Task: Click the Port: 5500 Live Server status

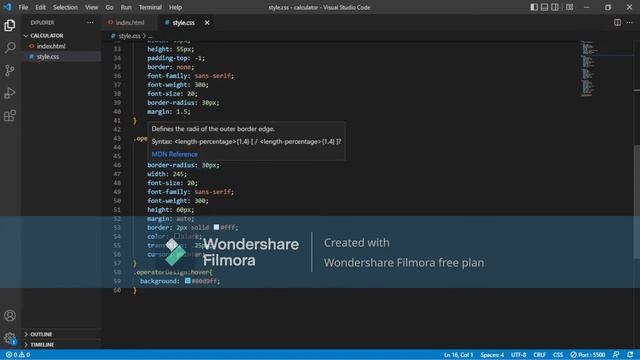Action: click(x=588, y=355)
